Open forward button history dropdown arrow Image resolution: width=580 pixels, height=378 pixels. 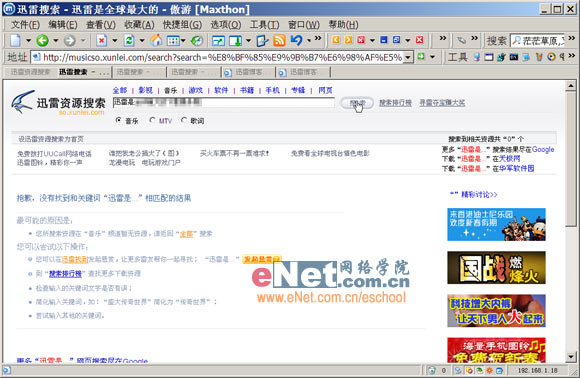83,40
